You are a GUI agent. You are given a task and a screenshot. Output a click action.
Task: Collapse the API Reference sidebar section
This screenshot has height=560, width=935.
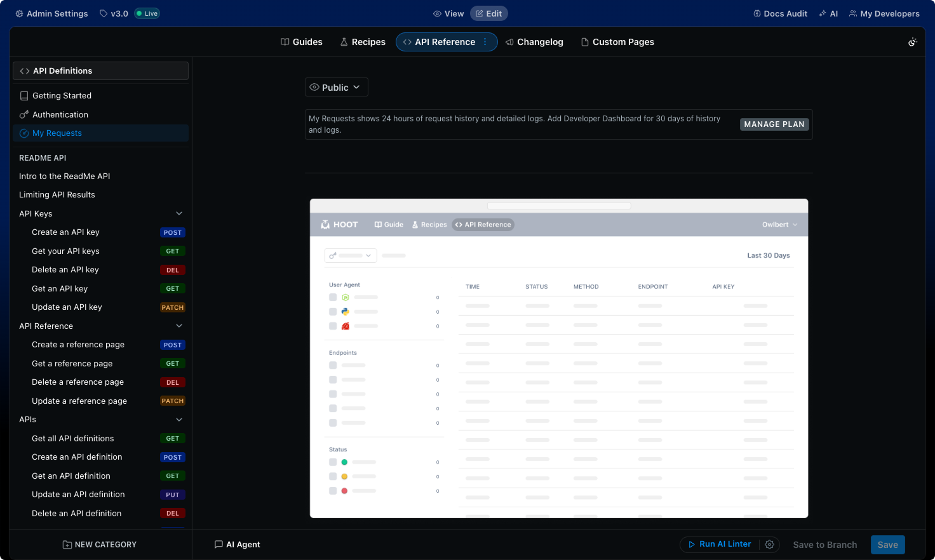pos(179,326)
